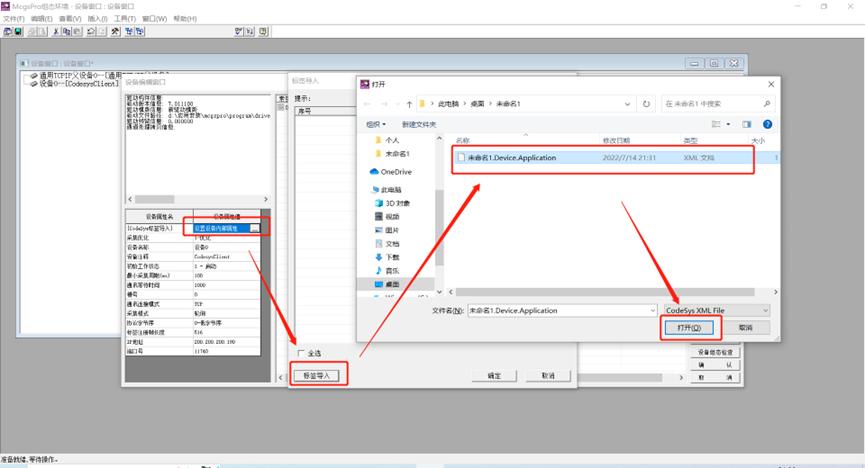This screenshot has height=468, width=865.
Task: Check the 全选 checkbox
Action: pyautogui.click(x=301, y=353)
